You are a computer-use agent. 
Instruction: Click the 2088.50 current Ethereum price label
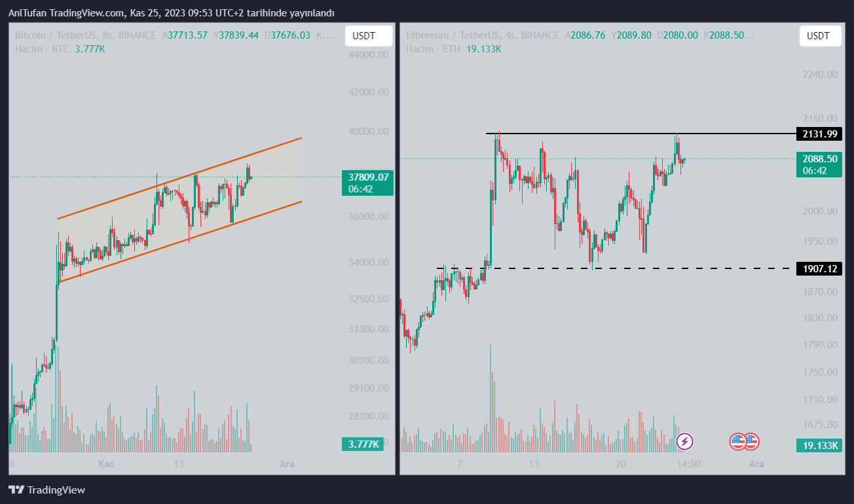pos(818,158)
